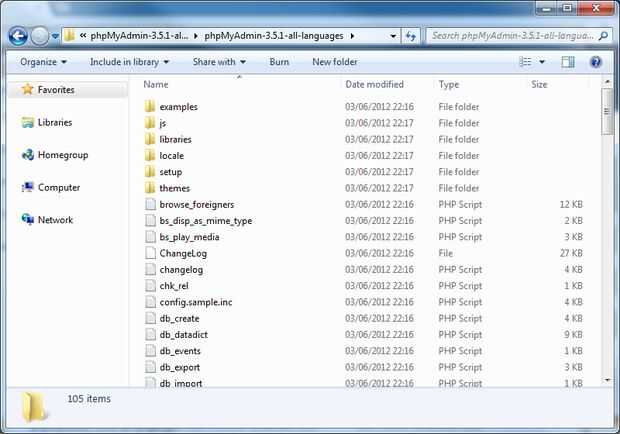This screenshot has height=434, width=620.
Task: Click the phpMyAdmin-3.5.1-all-languages breadcrumb segment
Action: (x=274, y=36)
